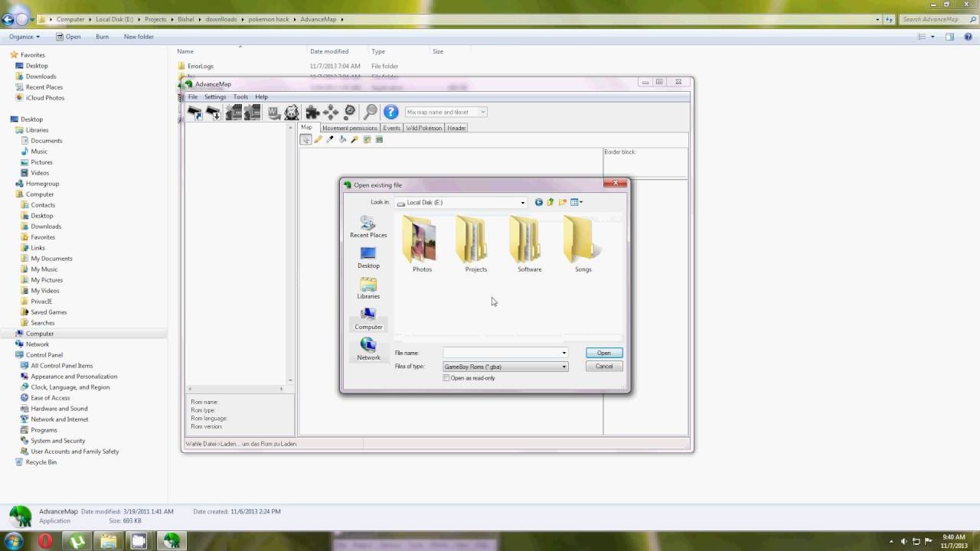Viewport: 980px width, 551px height.
Task: Click the Windows Start orb
Action: coord(13,541)
